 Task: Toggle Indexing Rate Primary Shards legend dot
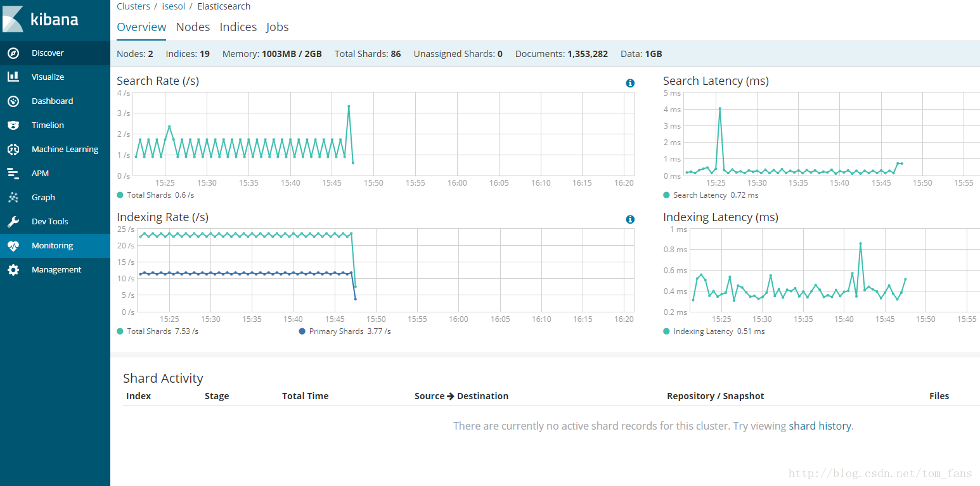[302, 331]
